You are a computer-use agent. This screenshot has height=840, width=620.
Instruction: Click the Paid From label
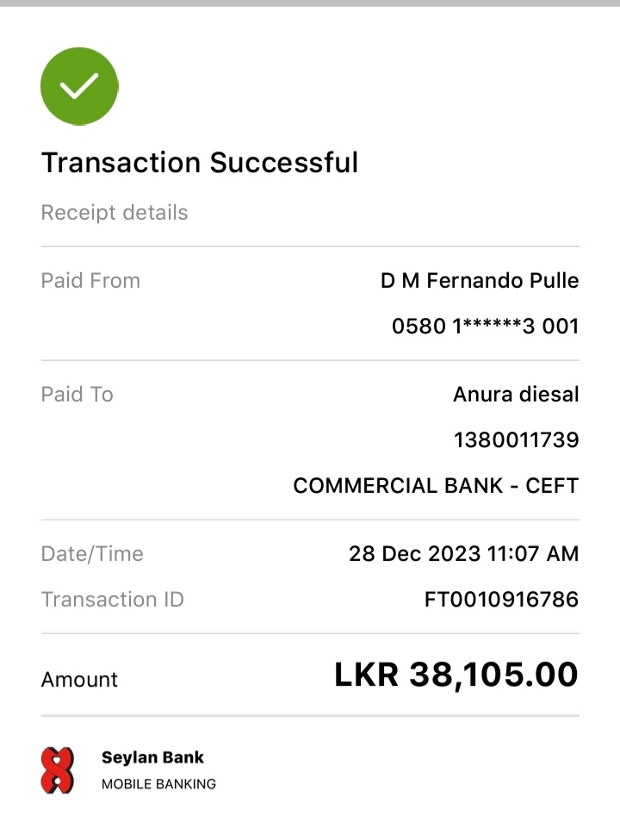coord(90,281)
